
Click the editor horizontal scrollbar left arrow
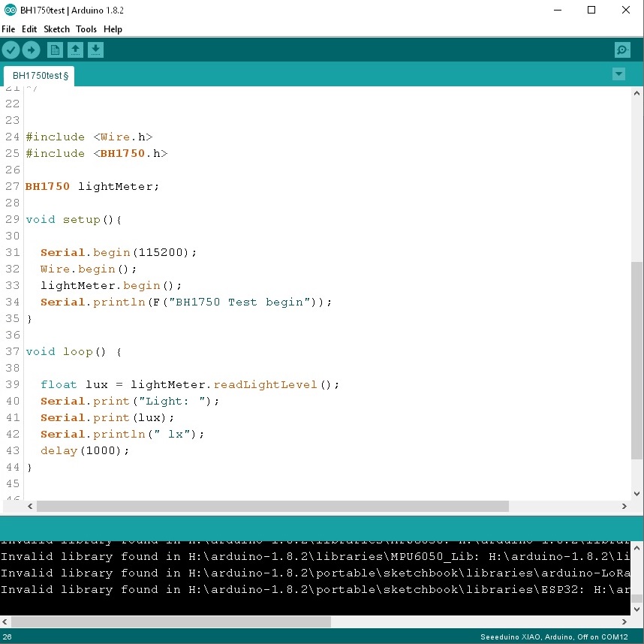[x=30, y=507]
